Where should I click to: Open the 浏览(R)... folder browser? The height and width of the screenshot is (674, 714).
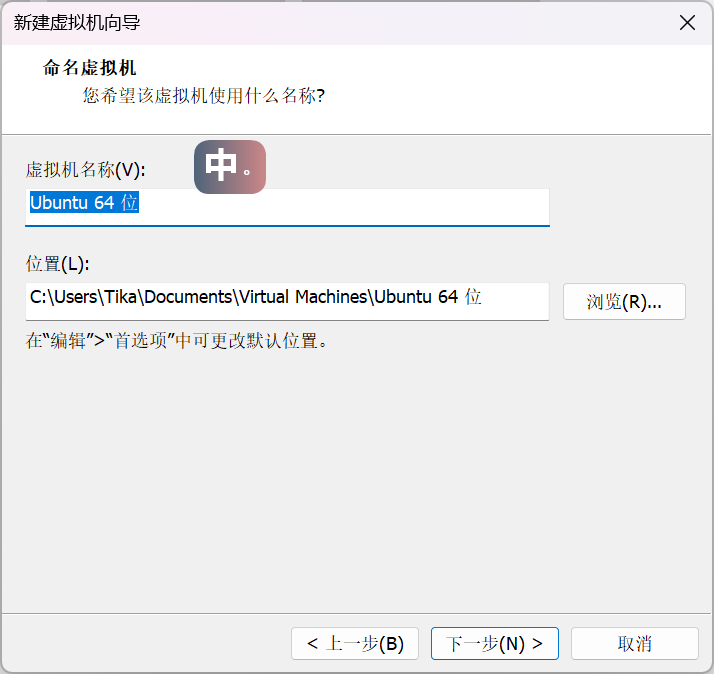coord(624,301)
